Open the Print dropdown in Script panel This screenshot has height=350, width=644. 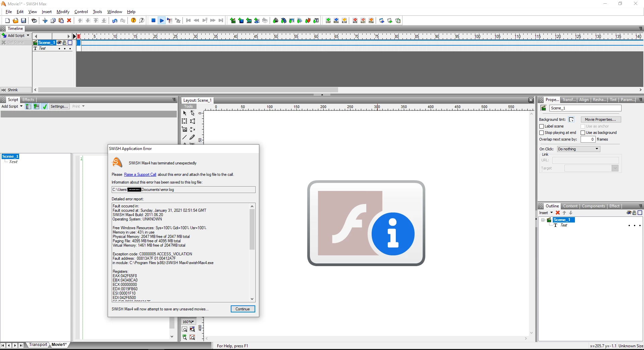click(x=78, y=107)
